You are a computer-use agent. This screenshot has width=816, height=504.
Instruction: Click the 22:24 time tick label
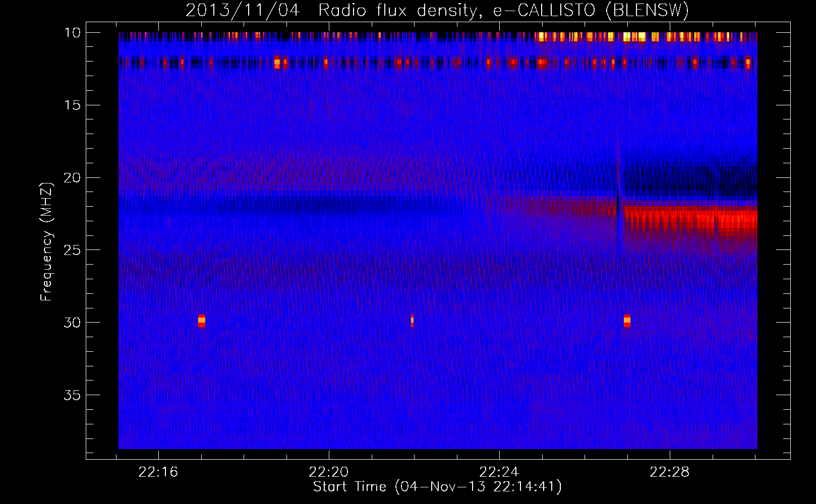[x=499, y=472]
